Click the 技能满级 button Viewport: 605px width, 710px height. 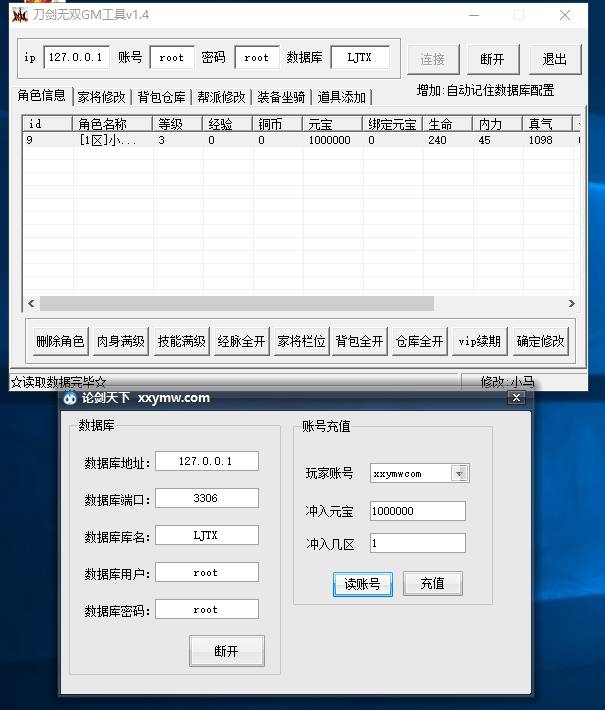coord(182,341)
